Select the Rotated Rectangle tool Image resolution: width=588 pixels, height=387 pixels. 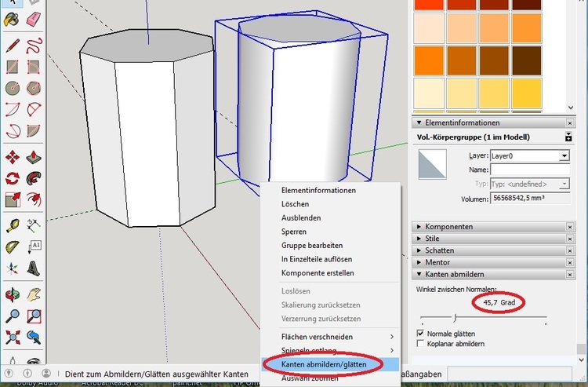pos(34,68)
